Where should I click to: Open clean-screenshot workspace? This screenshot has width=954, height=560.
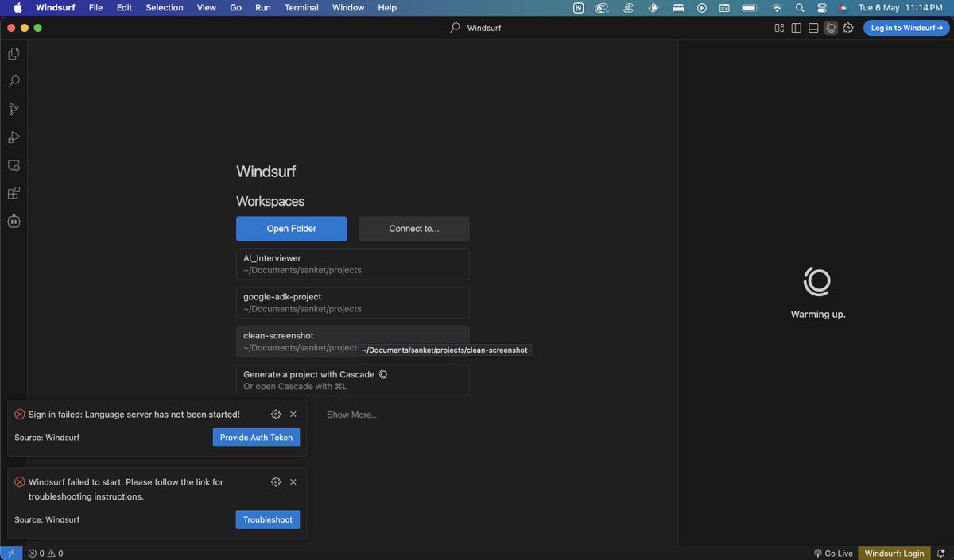pos(353,342)
